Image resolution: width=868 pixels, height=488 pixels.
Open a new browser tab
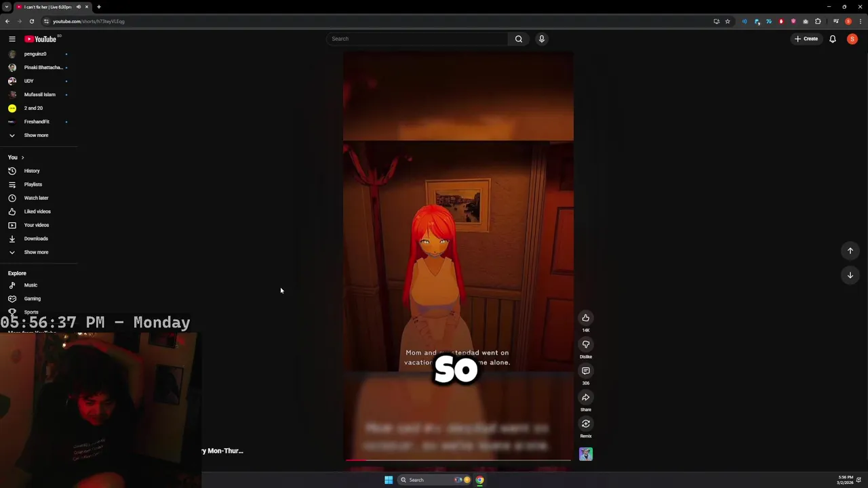[99, 7]
